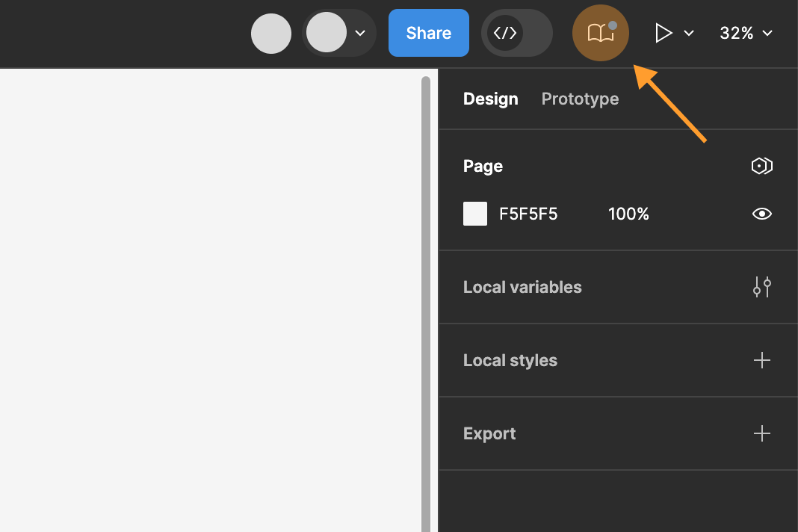Viewport: 798px width, 532px height.
Task: Present prototype with play icon
Action: point(664,33)
